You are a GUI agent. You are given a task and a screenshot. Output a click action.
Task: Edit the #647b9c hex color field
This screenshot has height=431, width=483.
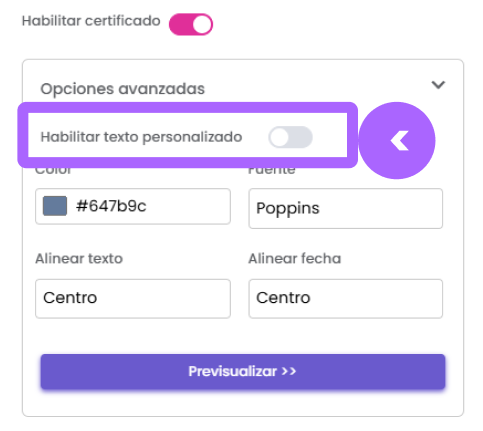[133, 206]
